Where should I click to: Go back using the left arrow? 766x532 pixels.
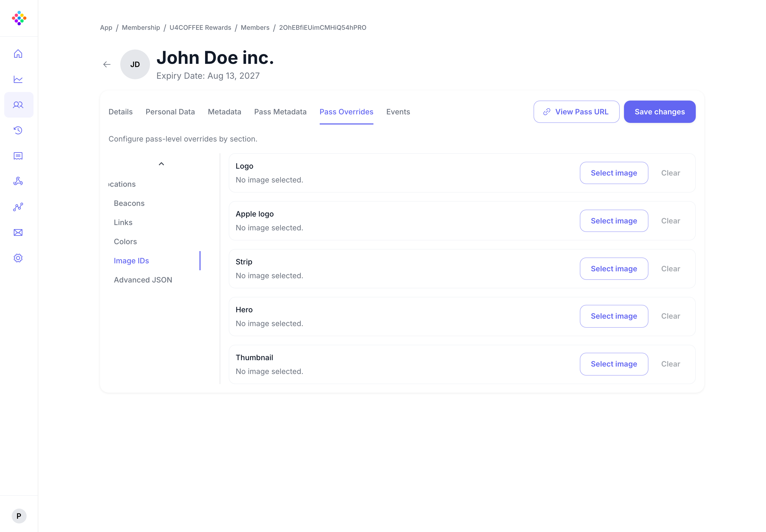(x=107, y=64)
